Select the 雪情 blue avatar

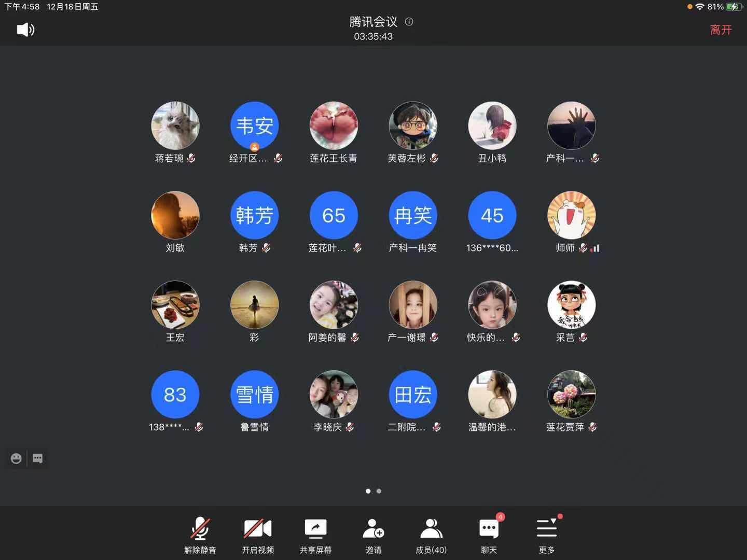[x=255, y=395]
